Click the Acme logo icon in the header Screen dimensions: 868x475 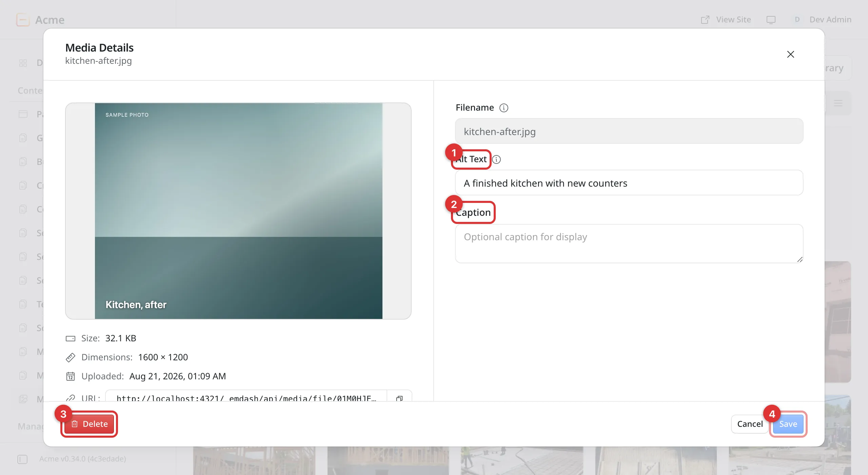[23, 20]
